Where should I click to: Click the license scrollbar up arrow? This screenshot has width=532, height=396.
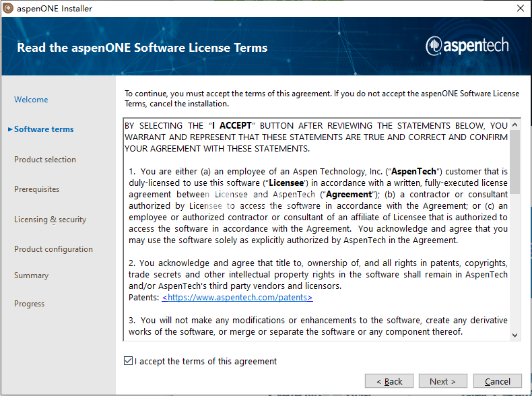coord(514,125)
